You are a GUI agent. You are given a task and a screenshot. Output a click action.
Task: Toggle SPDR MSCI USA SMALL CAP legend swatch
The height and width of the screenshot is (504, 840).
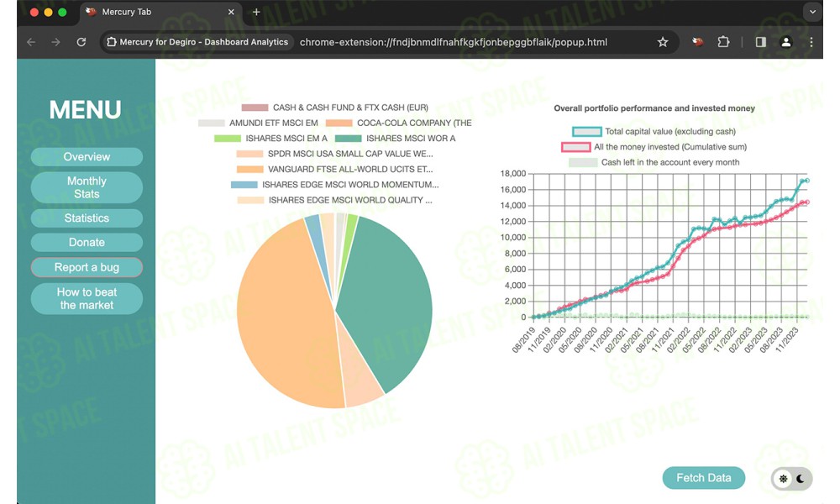tap(249, 155)
